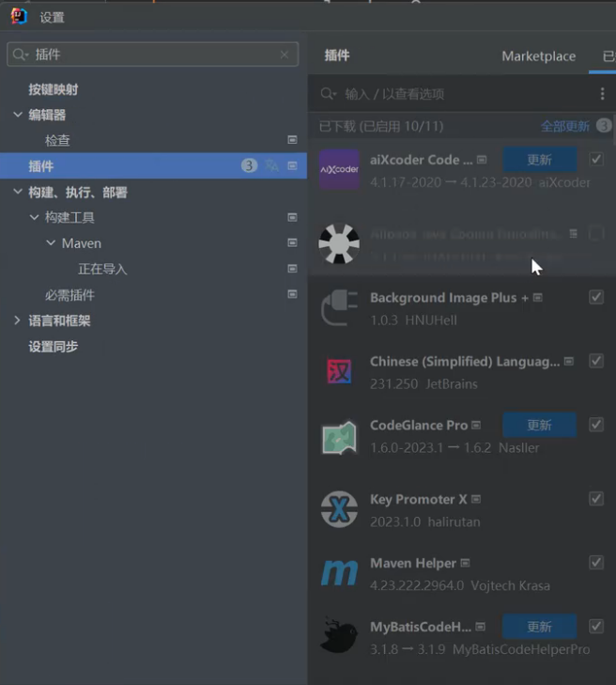Click the small icon after Background Image Plus +
616x685 pixels.
pyautogui.click(x=538, y=298)
